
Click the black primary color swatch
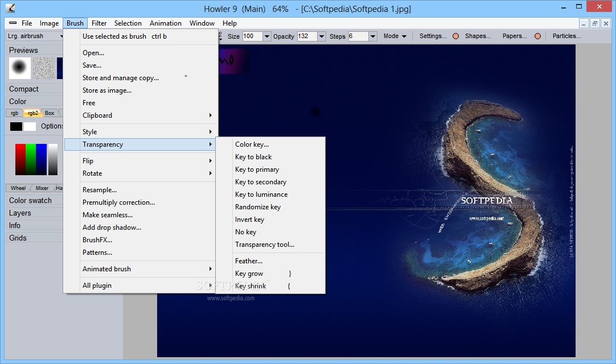[x=16, y=126]
